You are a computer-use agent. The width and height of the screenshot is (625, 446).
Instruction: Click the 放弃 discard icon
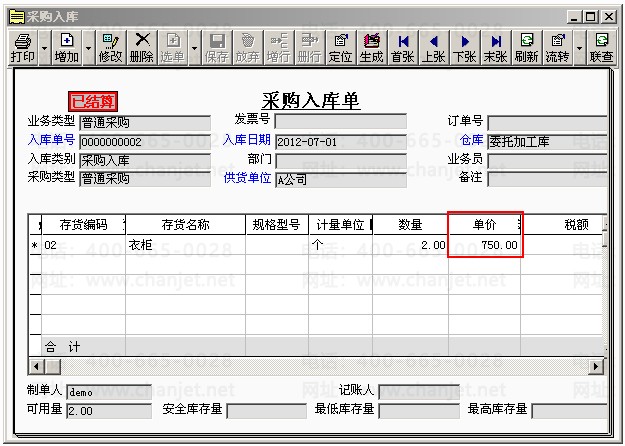(x=248, y=47)
